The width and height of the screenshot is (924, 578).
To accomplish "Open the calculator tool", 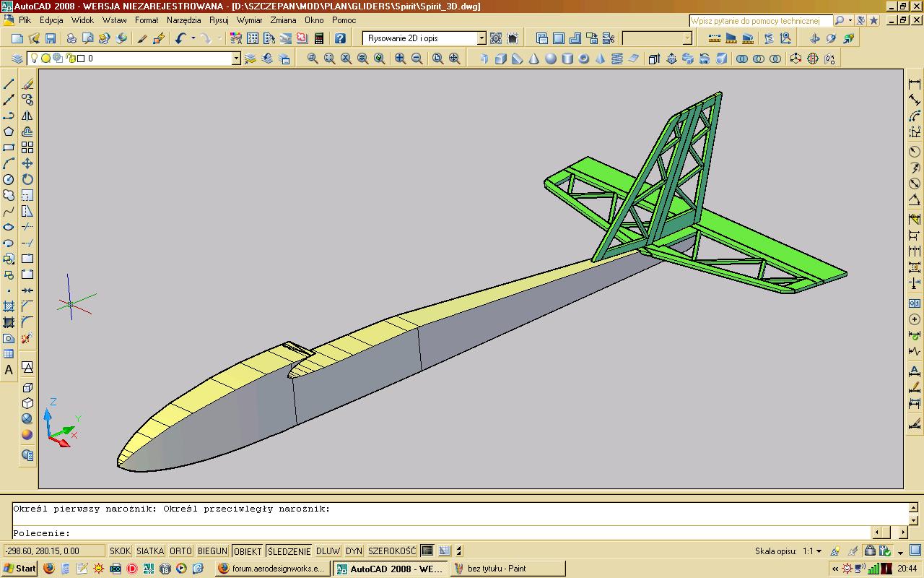I will (319, 38).
